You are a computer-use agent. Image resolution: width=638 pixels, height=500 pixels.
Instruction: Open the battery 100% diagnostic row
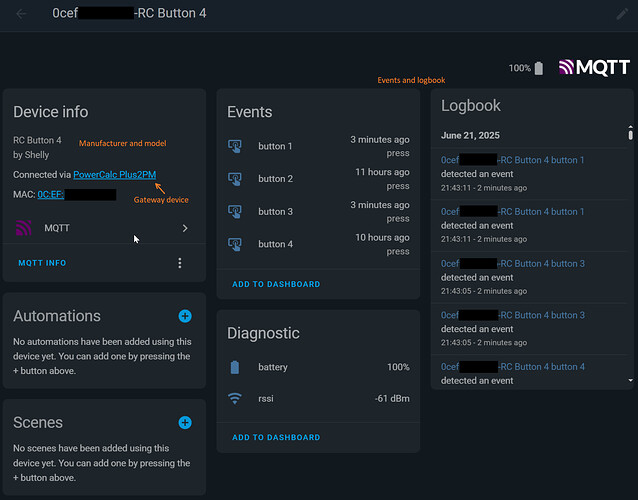(318, 367)
